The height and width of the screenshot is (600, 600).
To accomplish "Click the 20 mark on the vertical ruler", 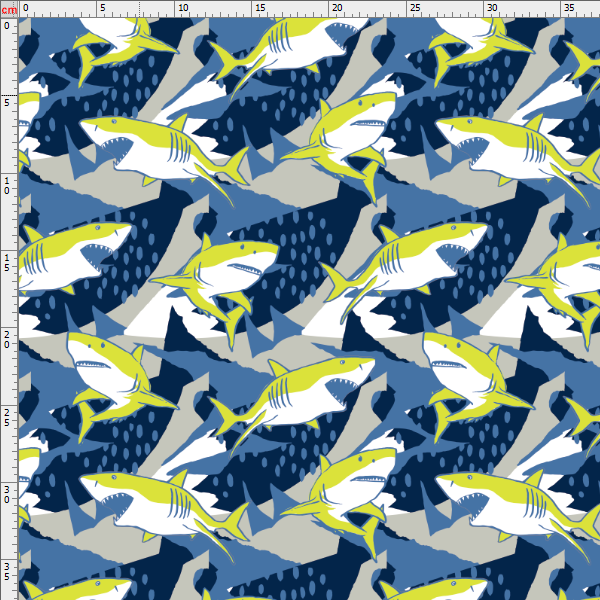I will click(x=7, y=340).
